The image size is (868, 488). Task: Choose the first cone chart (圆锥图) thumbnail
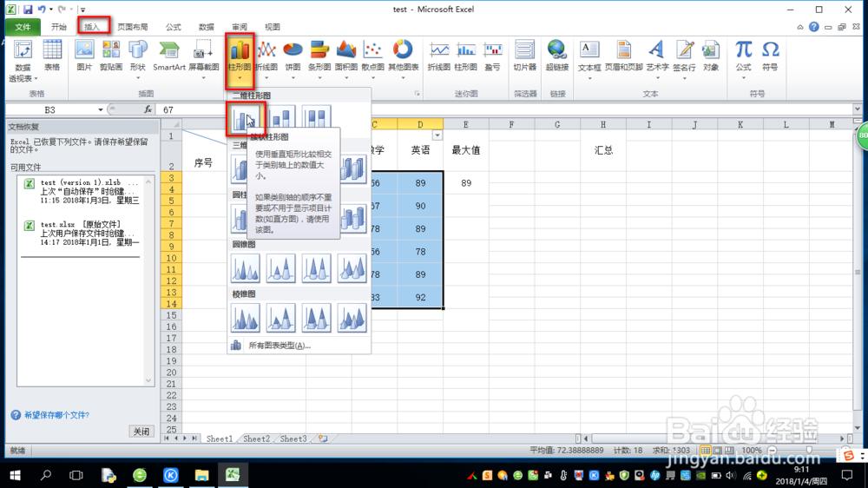click(246, 268)
